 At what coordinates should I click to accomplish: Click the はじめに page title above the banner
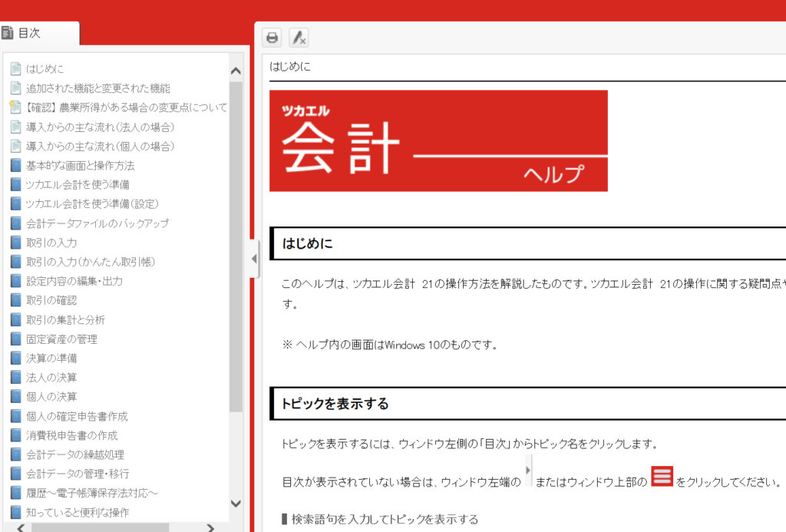click(290, 67)
